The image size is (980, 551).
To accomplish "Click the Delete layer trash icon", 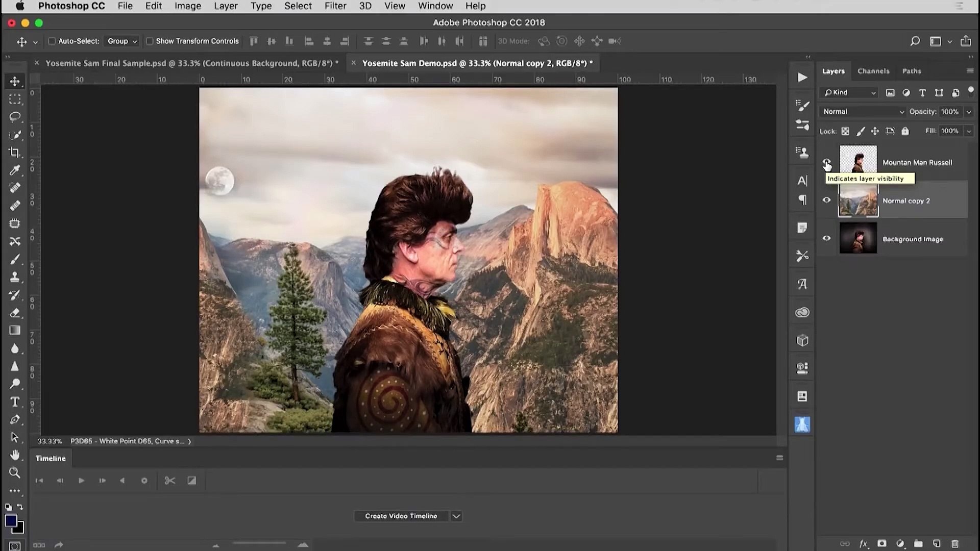I will (x=955, y=544).
